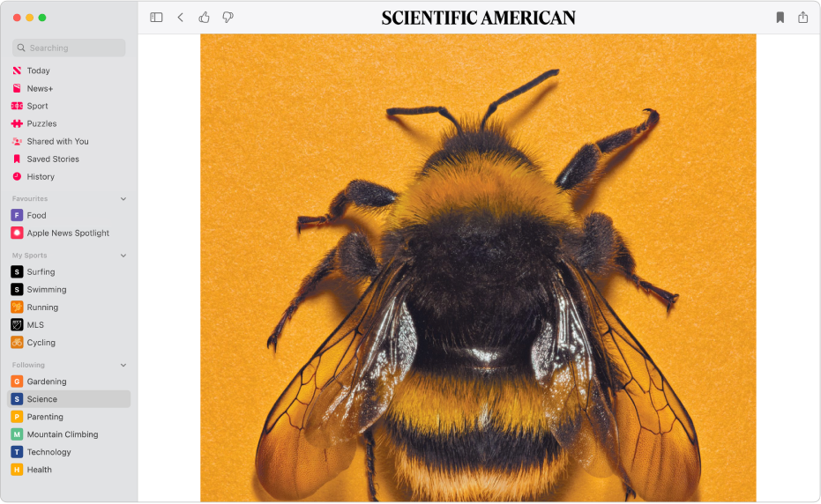821x504 pixels.
Task: Select the Mountain Climbing label
Action: click(63, 434)
